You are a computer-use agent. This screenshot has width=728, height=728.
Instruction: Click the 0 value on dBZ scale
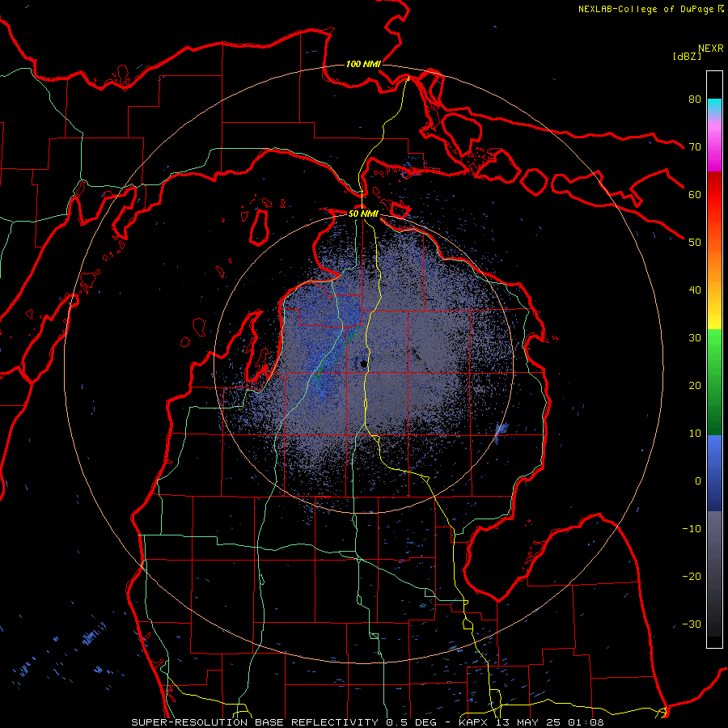698,481
